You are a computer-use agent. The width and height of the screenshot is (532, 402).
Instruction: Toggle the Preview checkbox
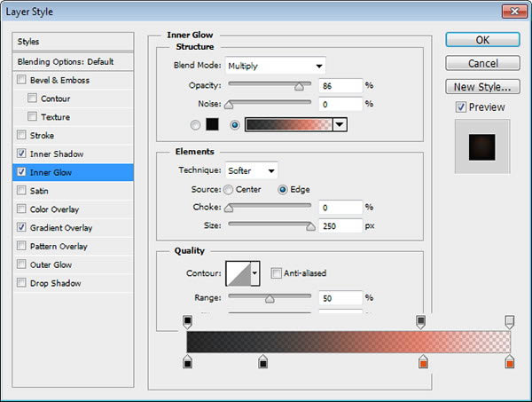tap(460, 107)
